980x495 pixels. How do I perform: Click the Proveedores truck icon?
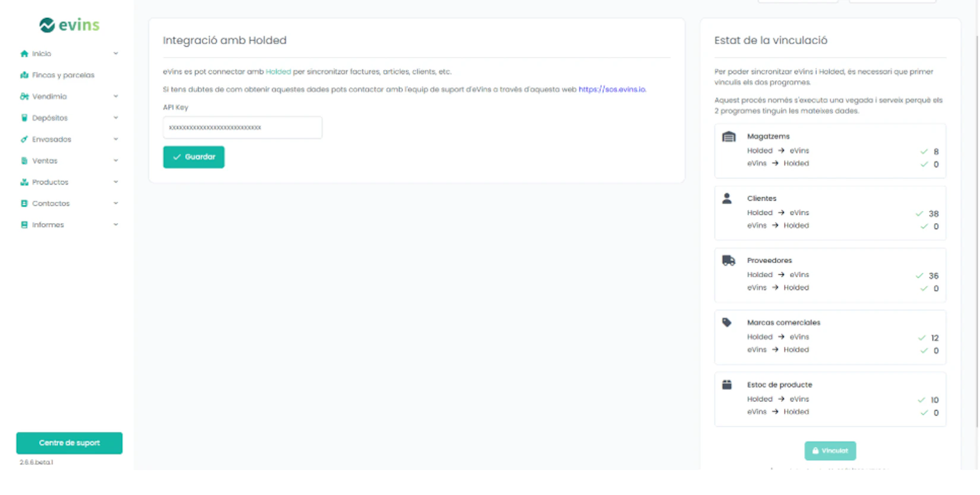[728, 261]
